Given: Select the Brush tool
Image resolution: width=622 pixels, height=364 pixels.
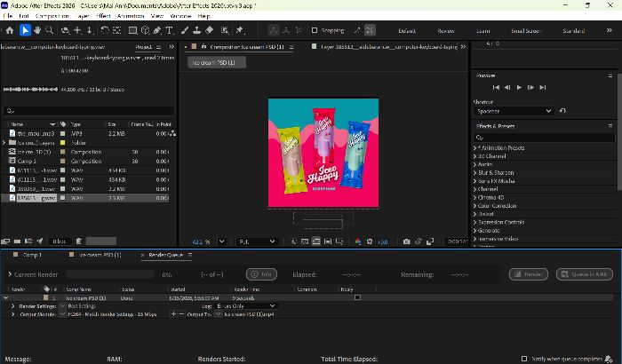Looking at the screenshot, I should pyautogui.click(x=185, y=30).
